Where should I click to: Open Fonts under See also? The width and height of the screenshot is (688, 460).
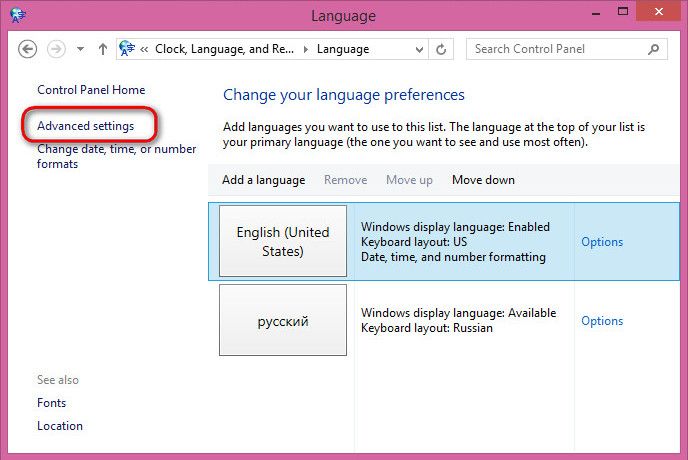[51, 403]
